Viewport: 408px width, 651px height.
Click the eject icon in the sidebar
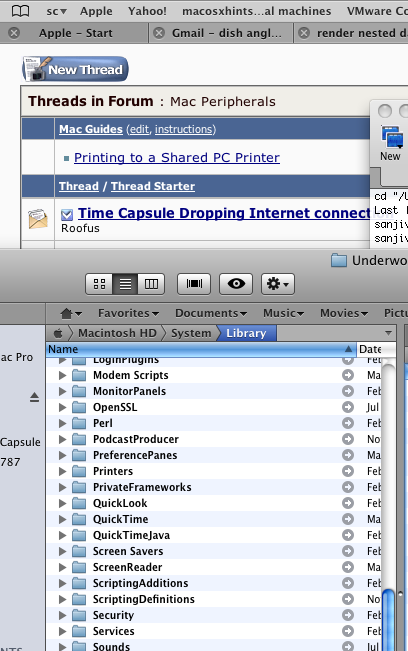click(x=34, y=397)
